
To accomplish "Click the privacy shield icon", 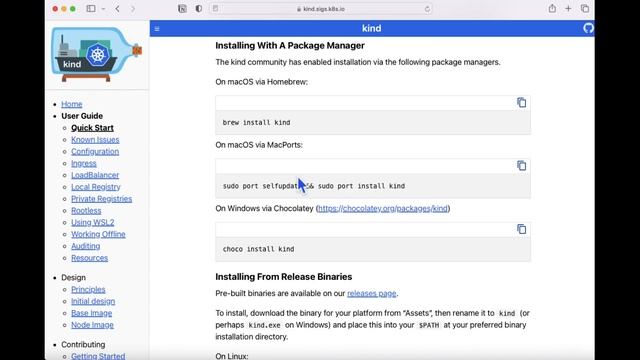I will pos(199,9).
